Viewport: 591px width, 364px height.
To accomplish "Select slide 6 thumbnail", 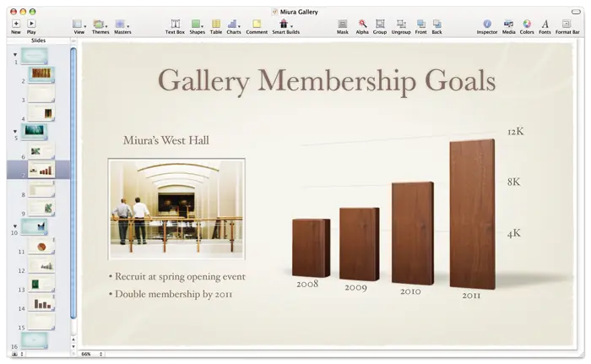I will (x=41, y=150).
